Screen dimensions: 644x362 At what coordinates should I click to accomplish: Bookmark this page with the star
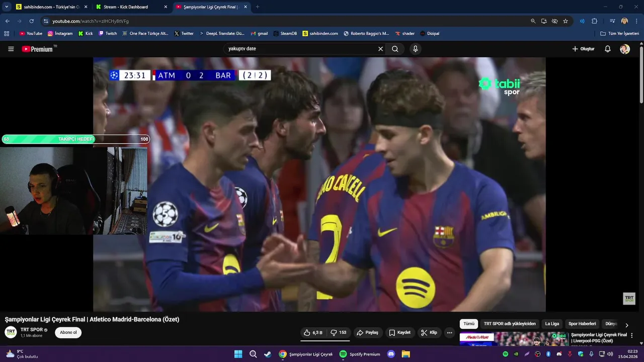(566, 21)
